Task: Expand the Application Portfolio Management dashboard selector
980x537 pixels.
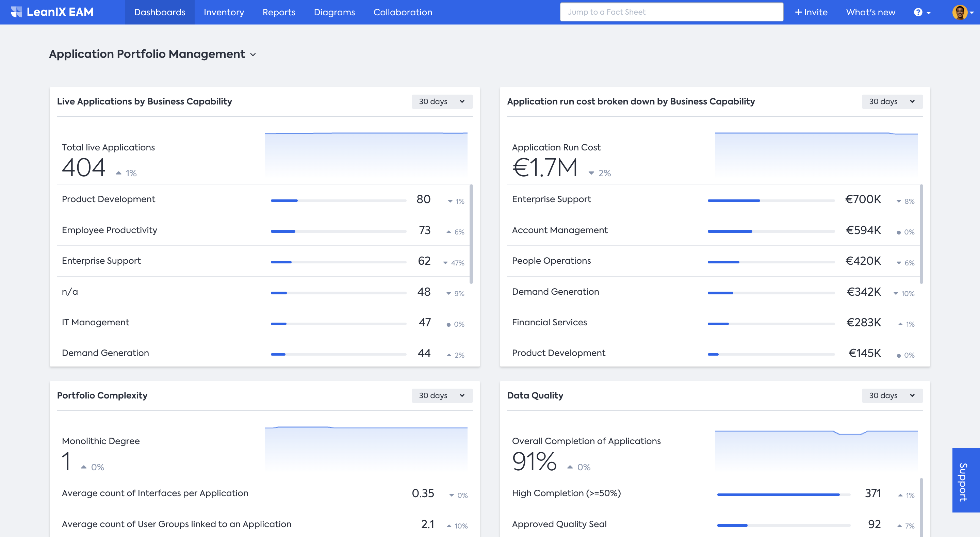Action: tap(253, 55)
